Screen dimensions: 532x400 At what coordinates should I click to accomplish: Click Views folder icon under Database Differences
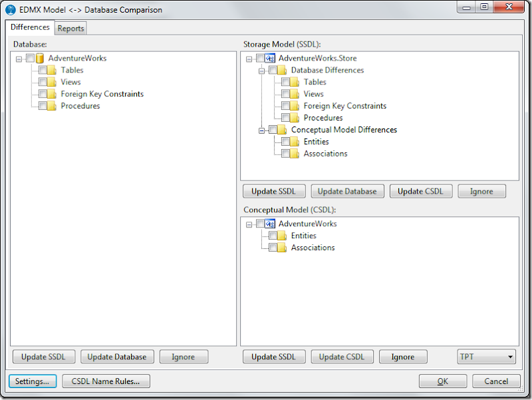pyautogui.click(x=295, y=94)
